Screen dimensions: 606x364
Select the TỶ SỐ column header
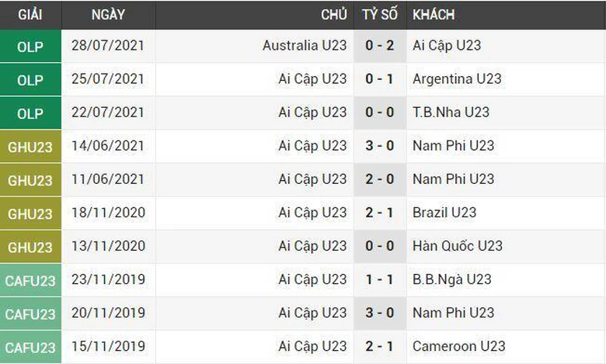click(x=380, y=15)
